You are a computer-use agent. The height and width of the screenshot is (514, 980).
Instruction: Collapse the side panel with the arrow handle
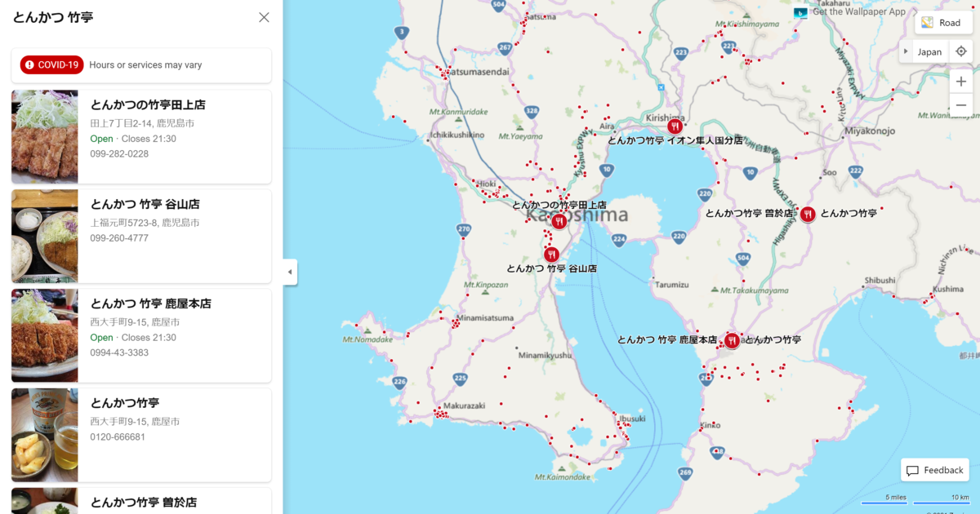click(x=290, y=273)
